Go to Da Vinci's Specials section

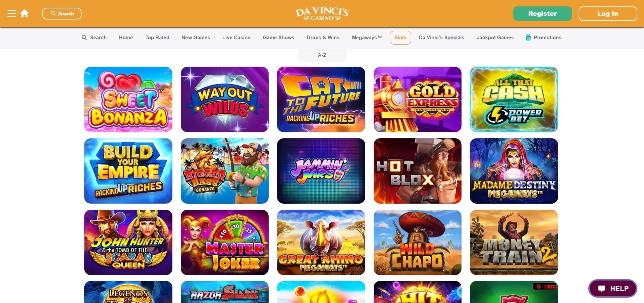(441, 38)
